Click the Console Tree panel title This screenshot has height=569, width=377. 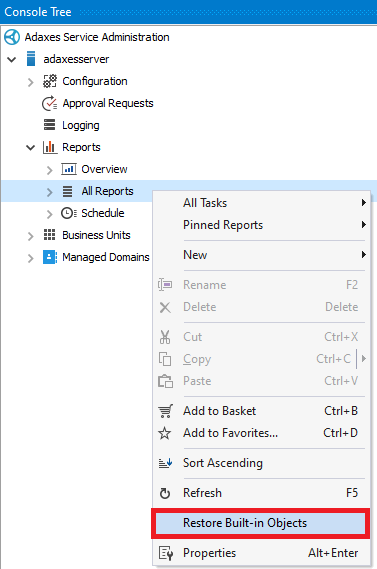point(38,12)
